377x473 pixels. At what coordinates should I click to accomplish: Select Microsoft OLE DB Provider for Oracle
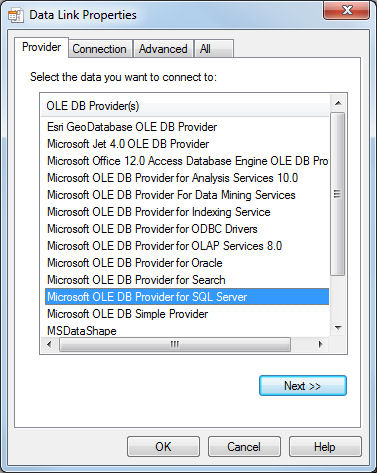click(135, 263)
